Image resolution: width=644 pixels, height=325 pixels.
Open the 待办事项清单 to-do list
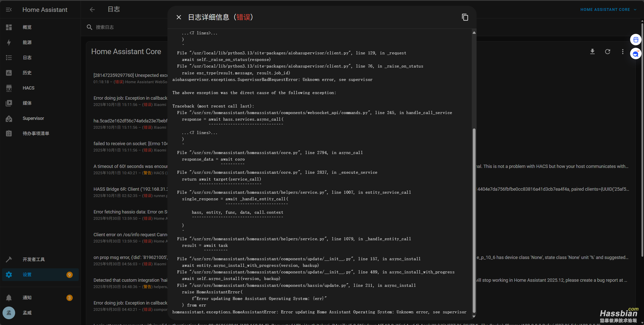tap(36, 134)
